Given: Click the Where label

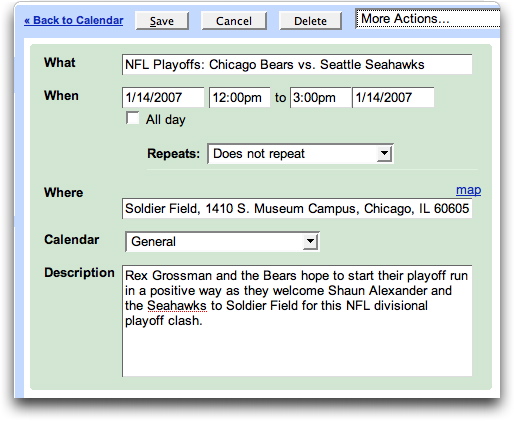Looking at the screenshot, I should [63, 193].
